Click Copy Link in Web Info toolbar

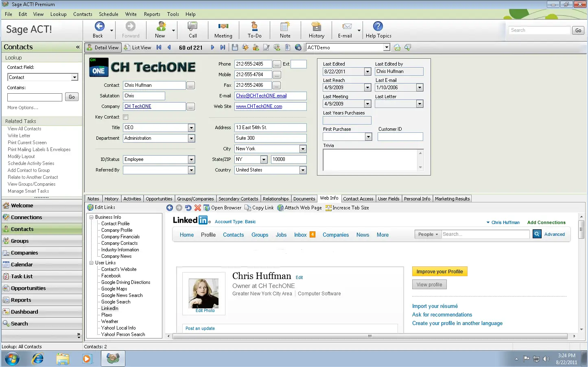click(259, 208)
